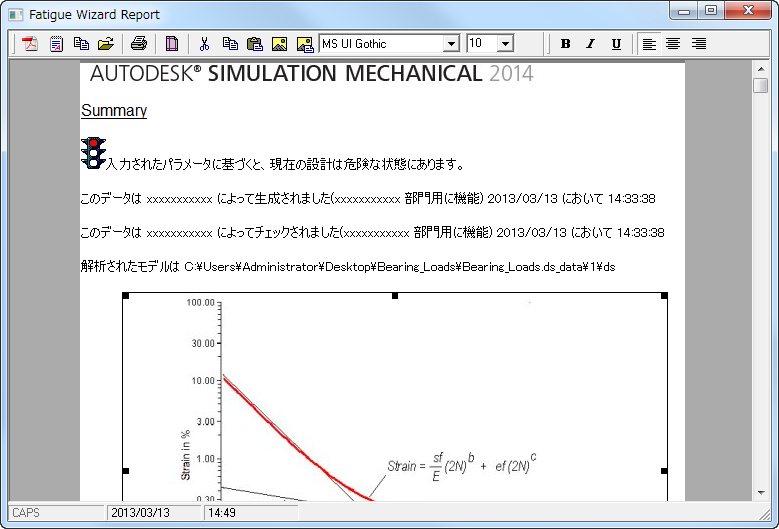Click the Bearing_Loads file path text

point(400,267)
